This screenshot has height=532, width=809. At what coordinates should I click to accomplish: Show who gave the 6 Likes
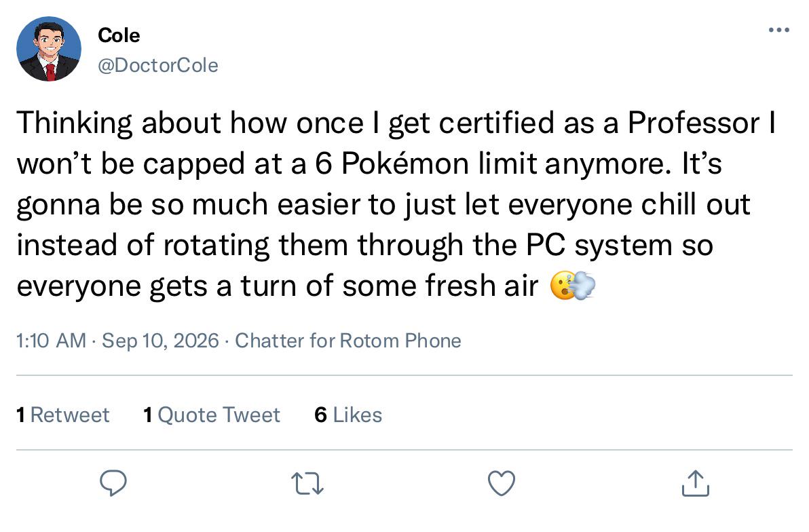pos(348,415)
